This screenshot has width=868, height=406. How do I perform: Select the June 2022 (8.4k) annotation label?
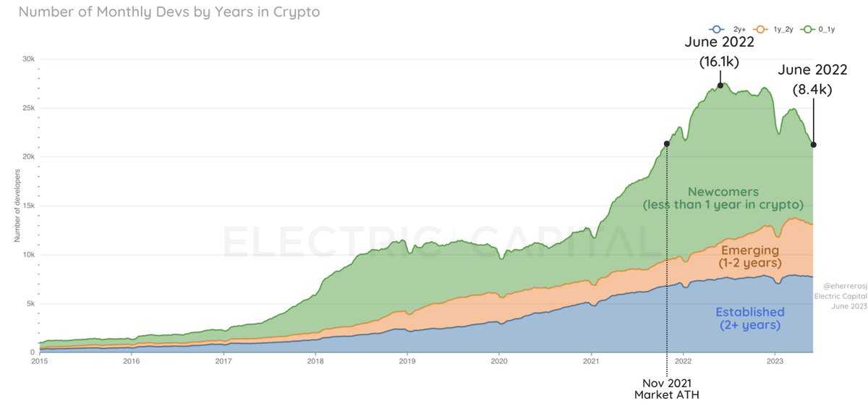pyautogui.click(x=813, y=80)
